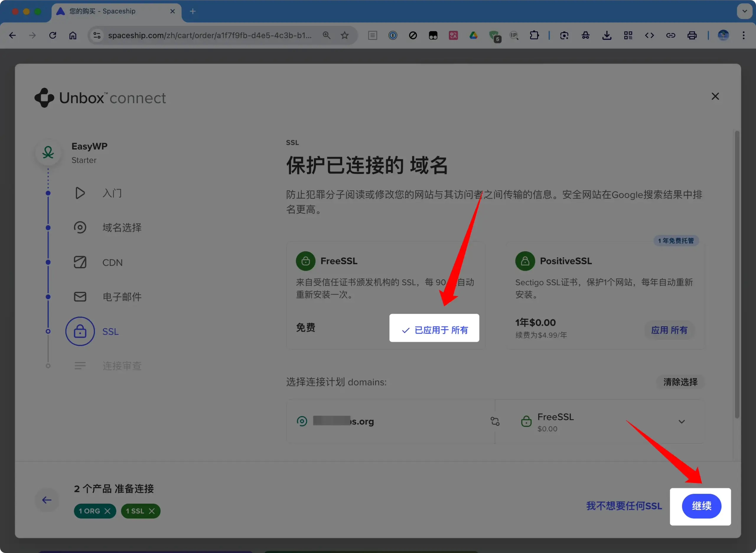Open the translate extension icon

tap(453, 35)
